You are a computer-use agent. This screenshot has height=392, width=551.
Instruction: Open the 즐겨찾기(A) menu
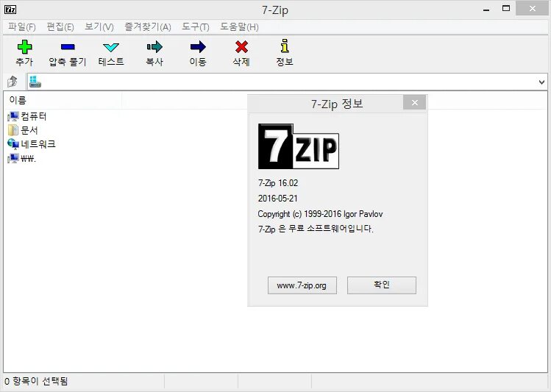(148, 27)
